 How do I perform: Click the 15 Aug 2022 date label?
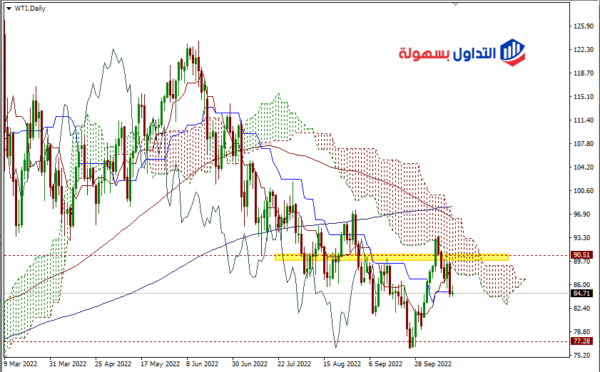coord(342,364)
